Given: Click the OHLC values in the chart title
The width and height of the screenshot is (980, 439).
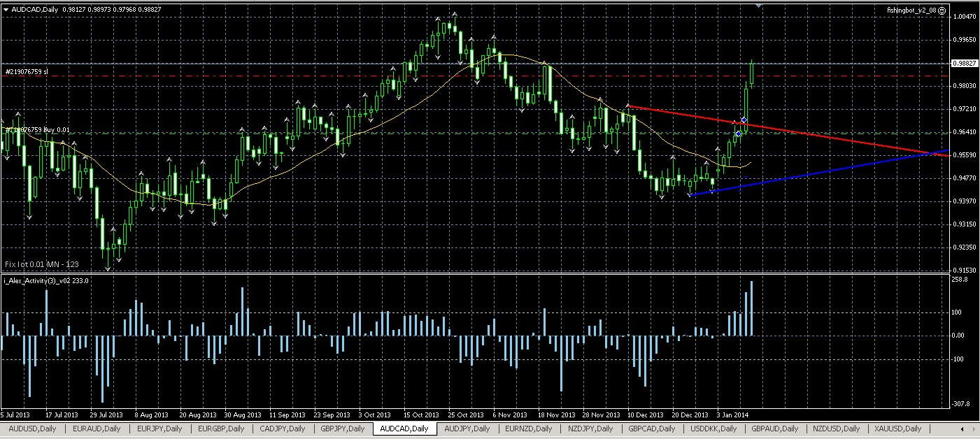Looking at the screenshot, I should click(x=112, y=9).
